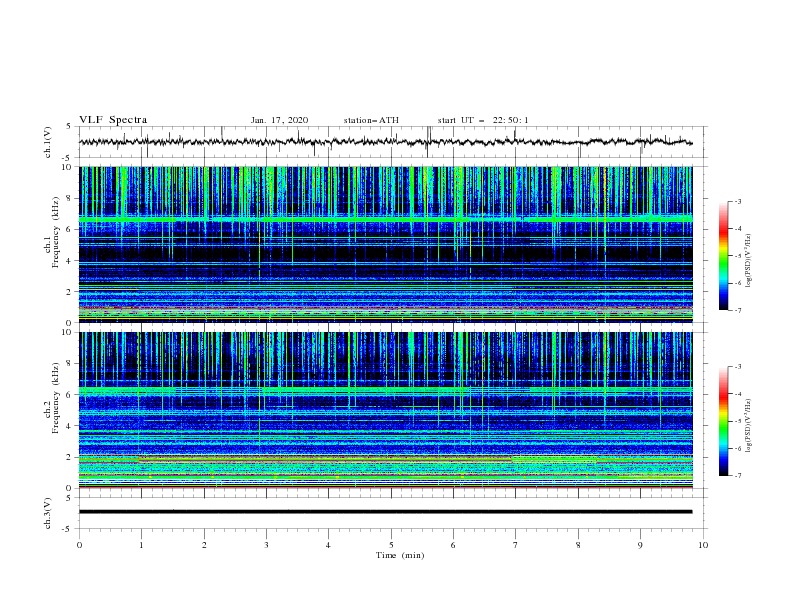Click the "8" tick on the Time axis
The width and height of the screenshot is (792, 612).
pos(578,545)
